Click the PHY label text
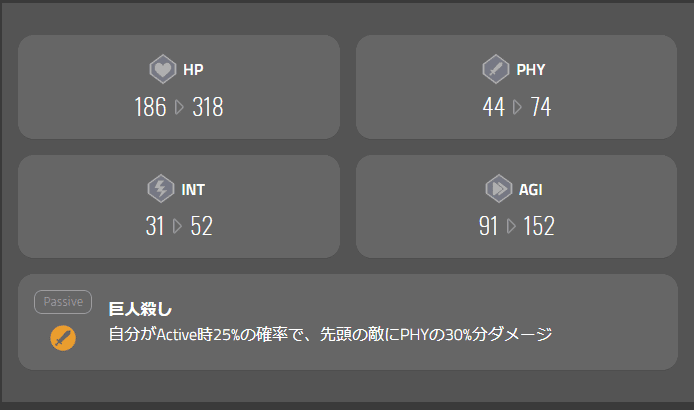This screenshot has width=694, height=410. (531, 70)
